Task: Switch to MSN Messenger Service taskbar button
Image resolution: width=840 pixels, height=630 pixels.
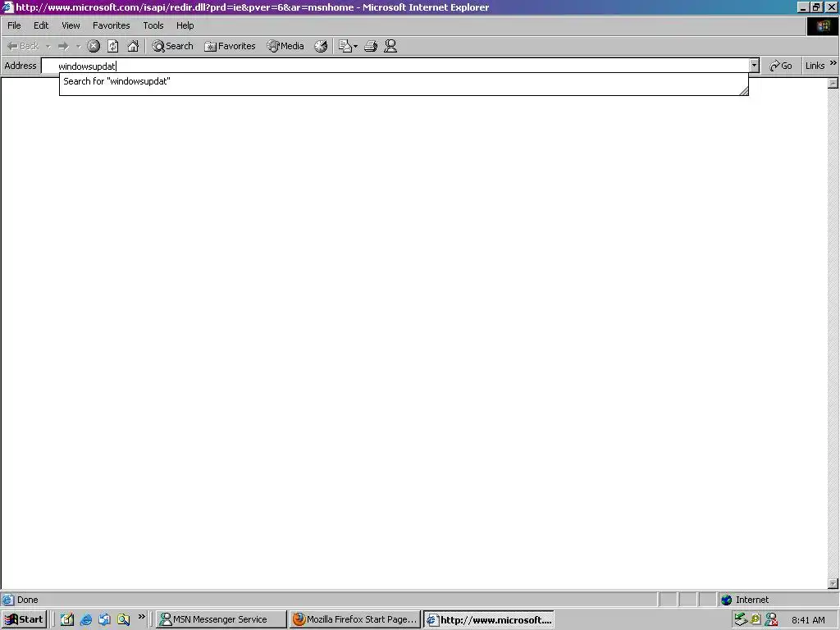Action: (x=221, y=619)
